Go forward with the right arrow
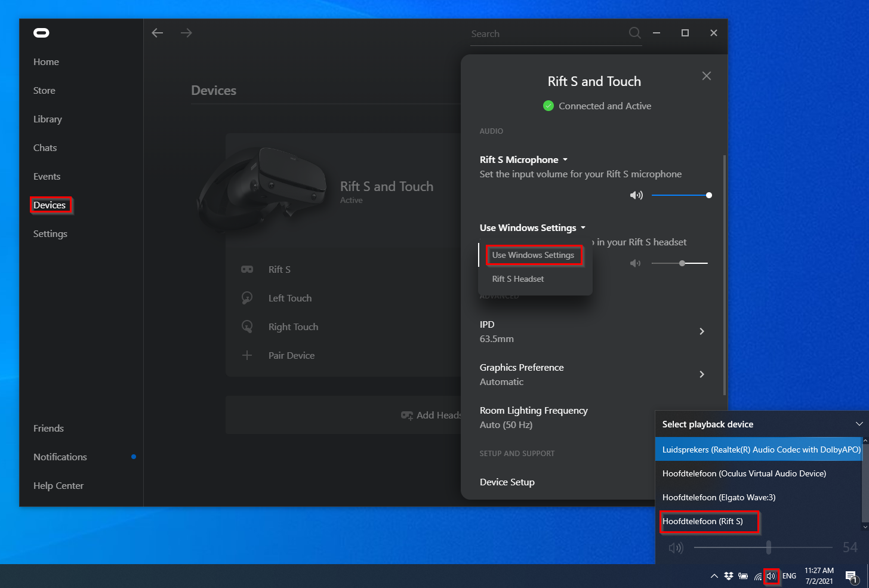Image resolution: width=869 pixels, height=588 pixels. tap(186, 33)
